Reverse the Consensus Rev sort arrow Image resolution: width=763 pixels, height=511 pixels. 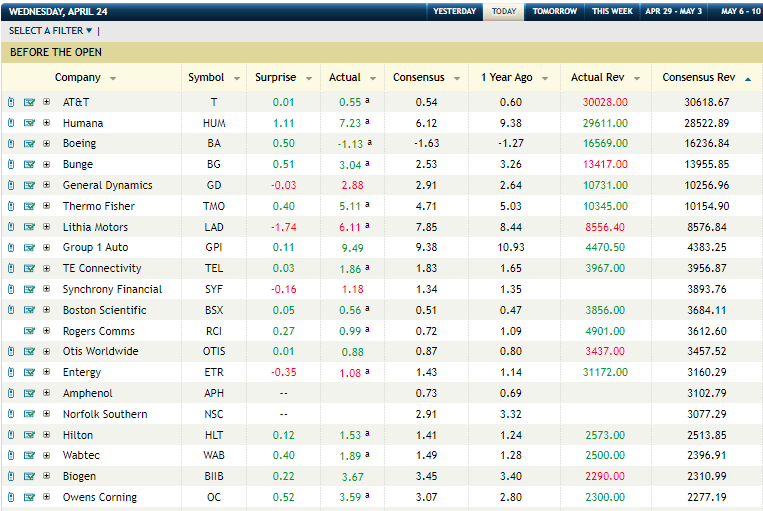pos(748,79)
